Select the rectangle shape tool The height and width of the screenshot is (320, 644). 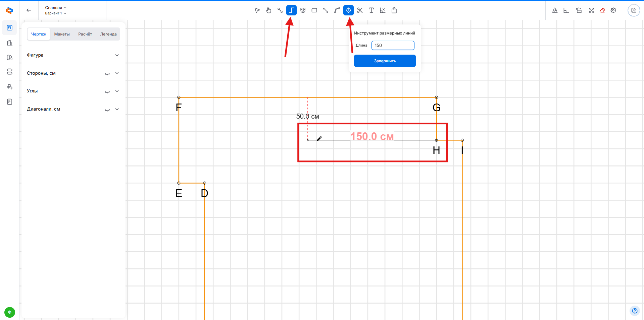[314, 10]
